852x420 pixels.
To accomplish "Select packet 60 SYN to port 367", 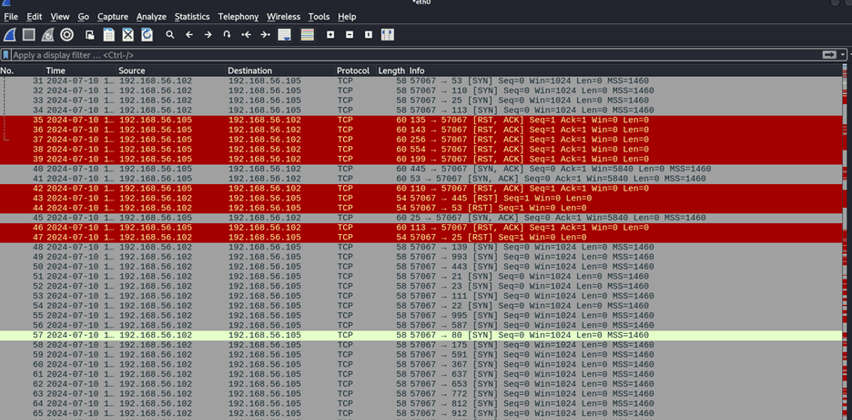I will coord(421,365).
